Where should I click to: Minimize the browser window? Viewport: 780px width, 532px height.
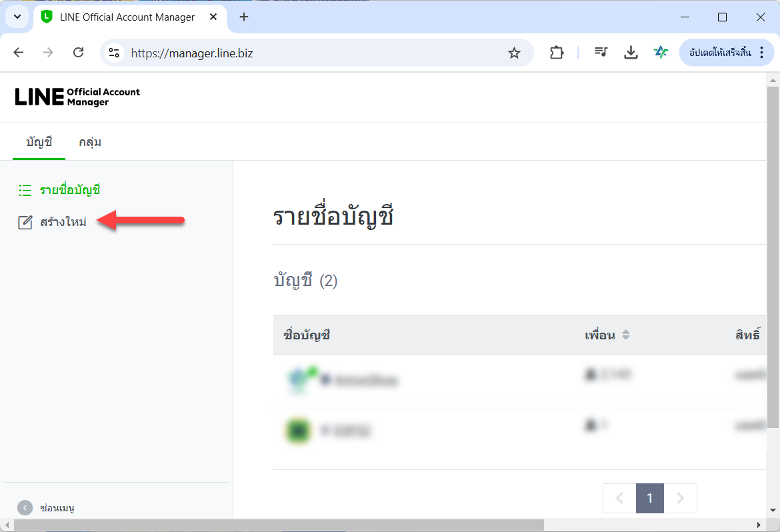(685, 17)
